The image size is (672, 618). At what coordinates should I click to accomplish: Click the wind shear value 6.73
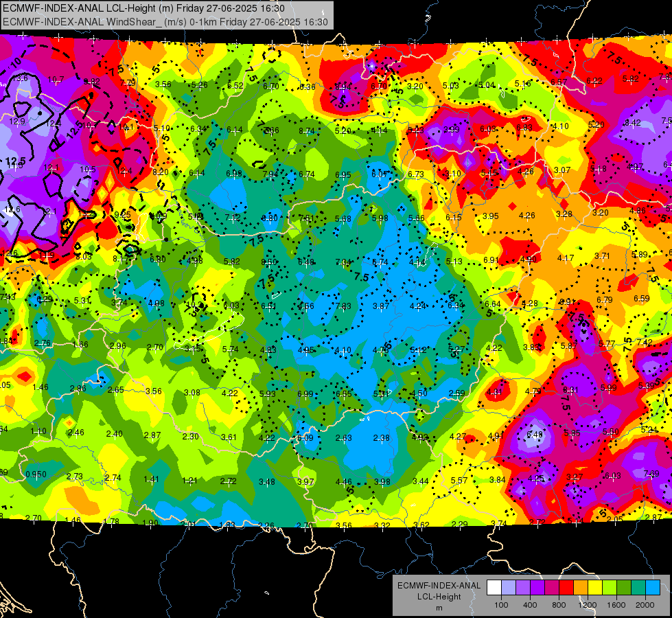coord(416,174)
